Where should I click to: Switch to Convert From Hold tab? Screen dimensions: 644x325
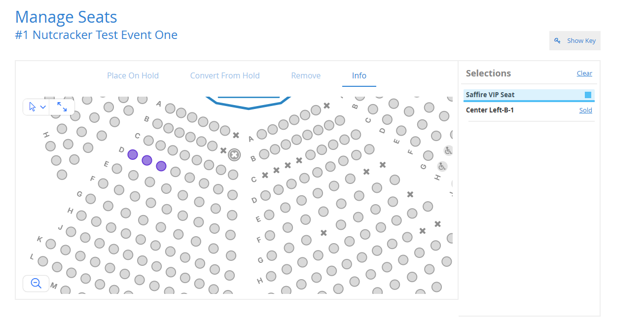click(x=225, y=75)
